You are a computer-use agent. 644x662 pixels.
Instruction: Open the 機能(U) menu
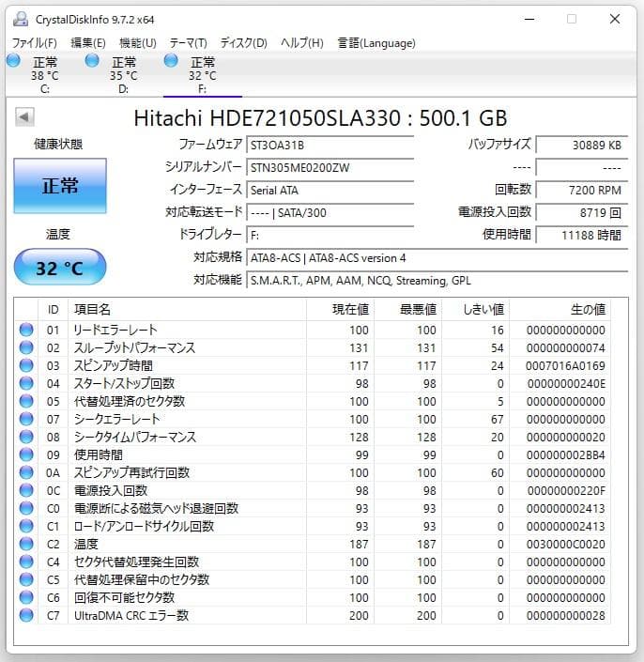point(138,43)
